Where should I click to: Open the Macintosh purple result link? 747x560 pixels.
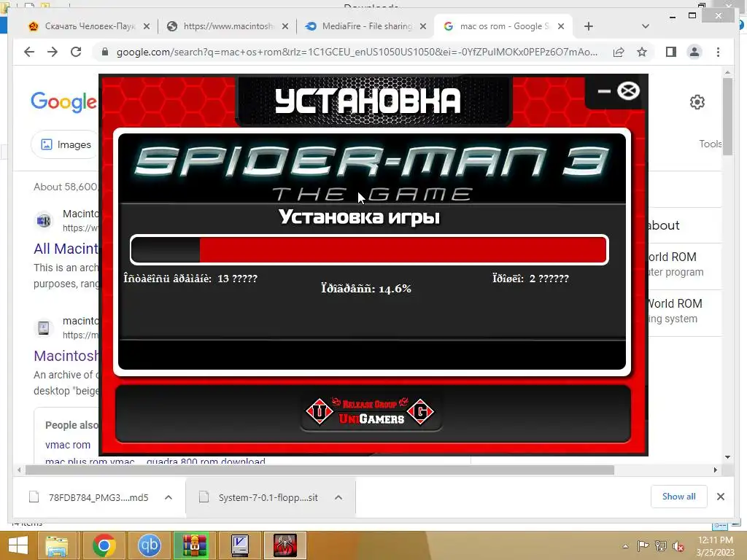coord(66,356)
